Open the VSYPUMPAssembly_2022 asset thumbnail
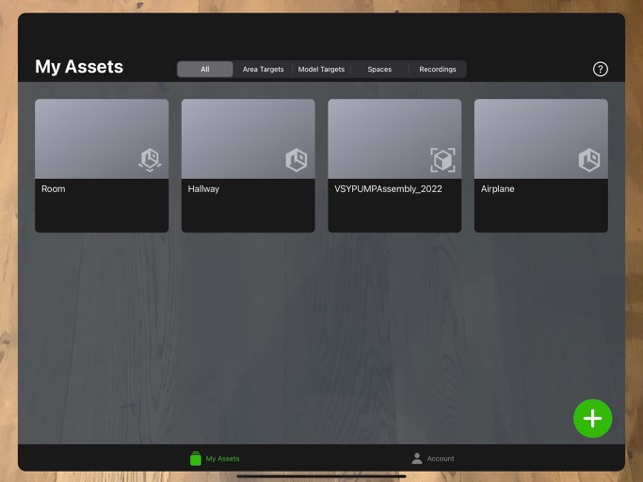Image resolution: width=643 pixels, height=482 pixels. coord(394,139)
